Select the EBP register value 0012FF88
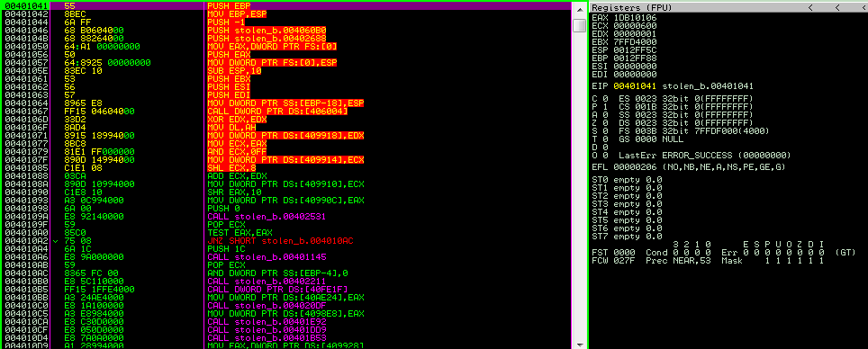 pyautogui.click(x=636, y=58)
